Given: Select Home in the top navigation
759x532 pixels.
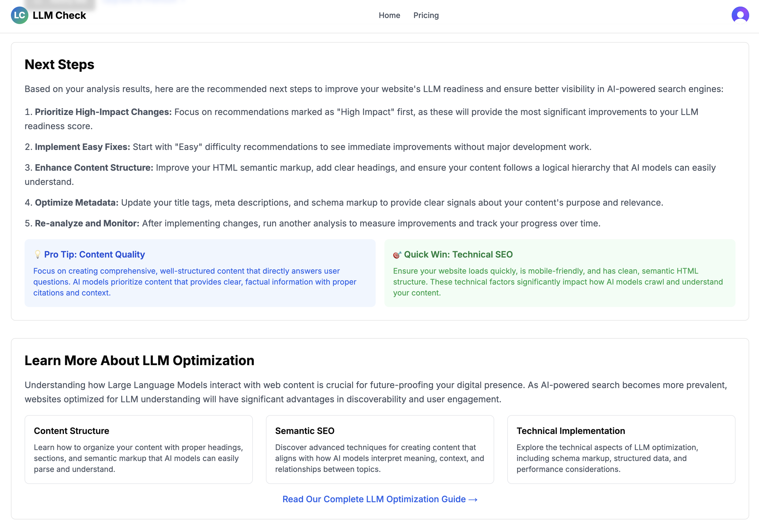Looking at the screenshot, I should (389, 15).
